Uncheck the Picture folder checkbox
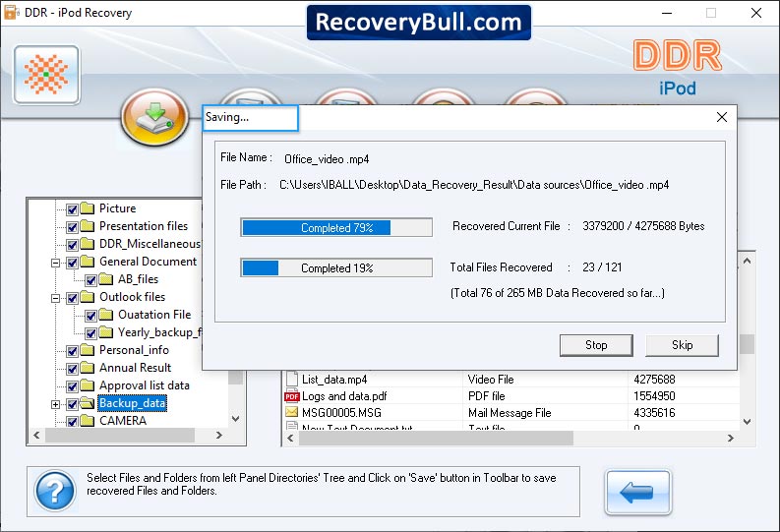The width and height of the screenshot is (780, 532). (72, 209)
